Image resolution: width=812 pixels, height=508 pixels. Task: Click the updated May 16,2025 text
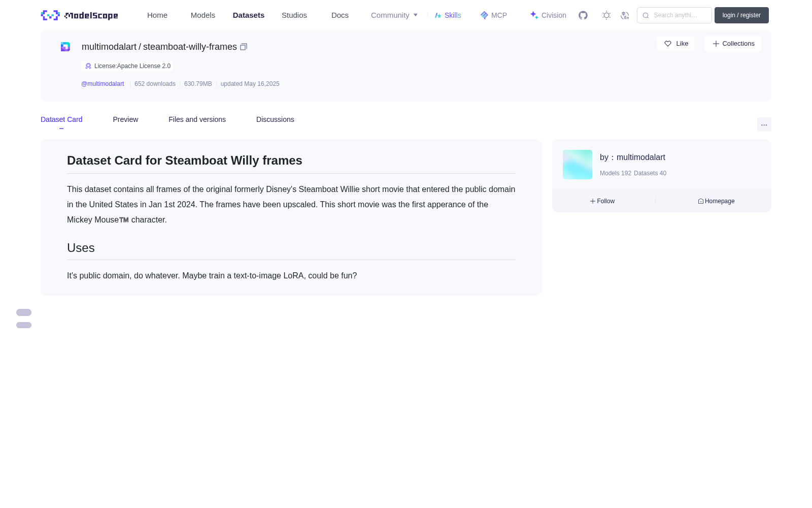pos(250,84)
